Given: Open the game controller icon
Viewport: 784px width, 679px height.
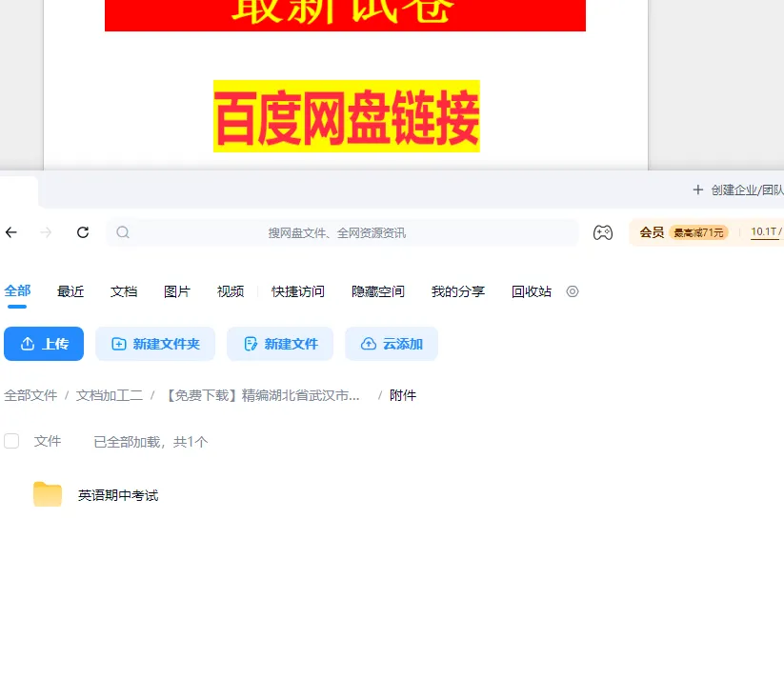Looking at the screenshot, I should [x=603, y=232].
